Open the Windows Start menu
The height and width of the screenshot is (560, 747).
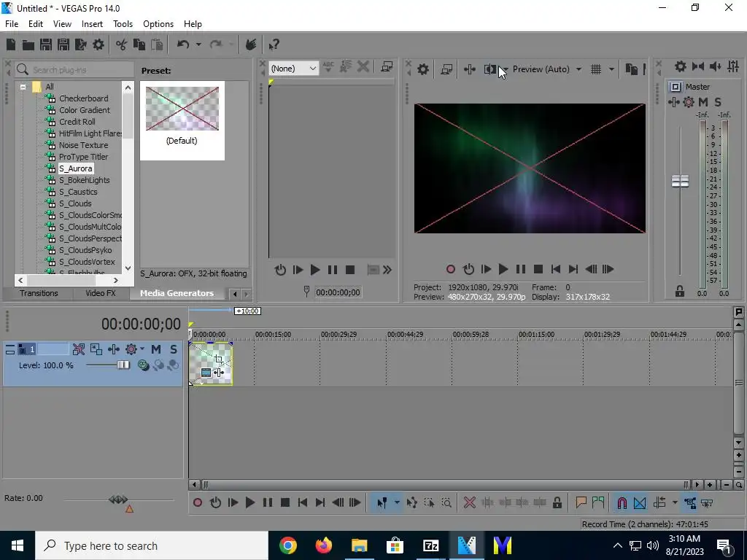tap(18, 545)
